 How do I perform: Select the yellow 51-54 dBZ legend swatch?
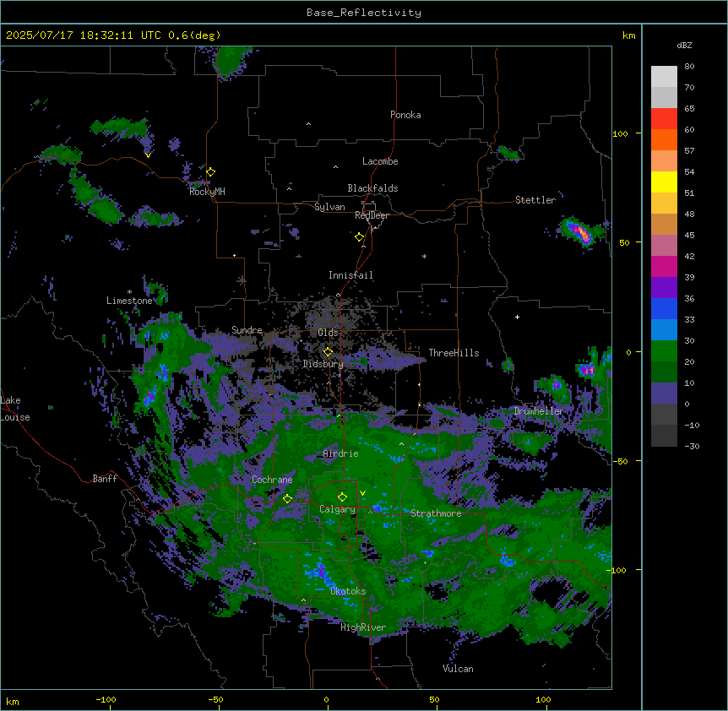664,182
